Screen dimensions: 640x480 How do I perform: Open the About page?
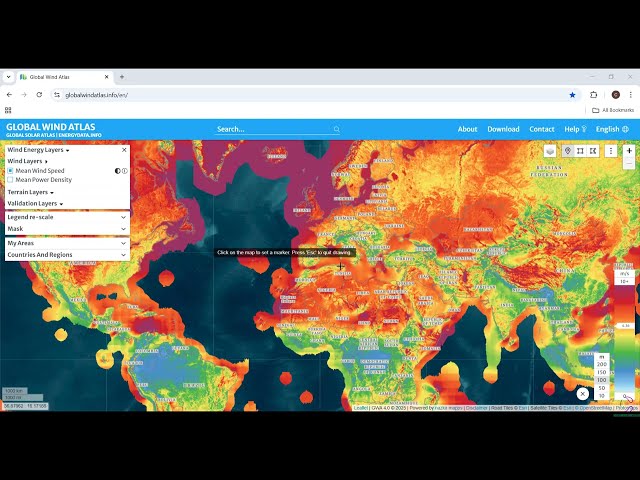click(467, 129)
